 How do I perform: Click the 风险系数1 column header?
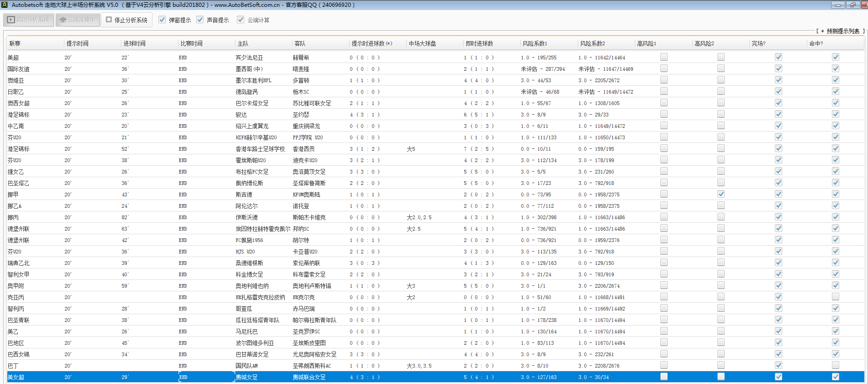pos(535,43)
